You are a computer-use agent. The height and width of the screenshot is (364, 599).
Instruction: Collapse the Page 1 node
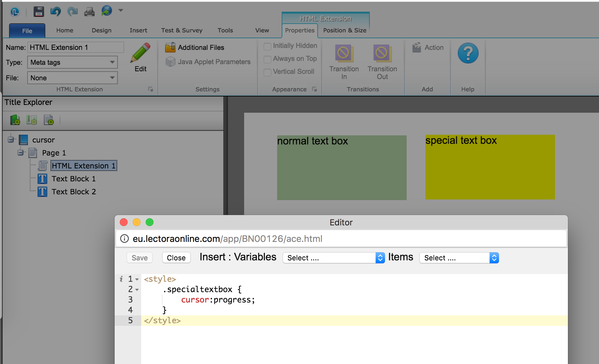pyautogui.click(x=21, y=152)
